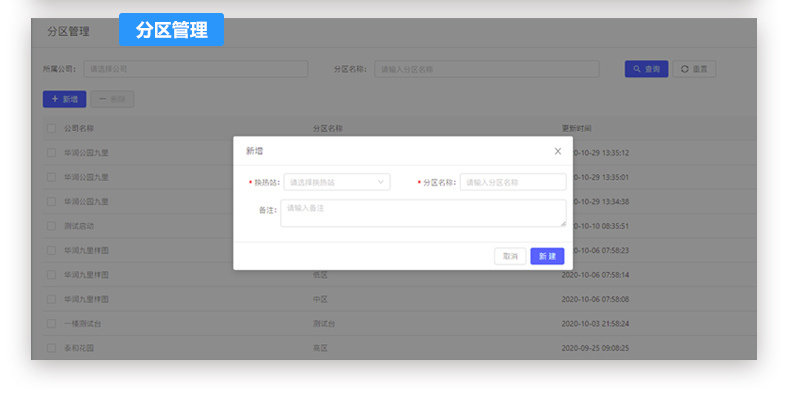Open the 换热站 dropdown in the dialog

click(337, 182)
